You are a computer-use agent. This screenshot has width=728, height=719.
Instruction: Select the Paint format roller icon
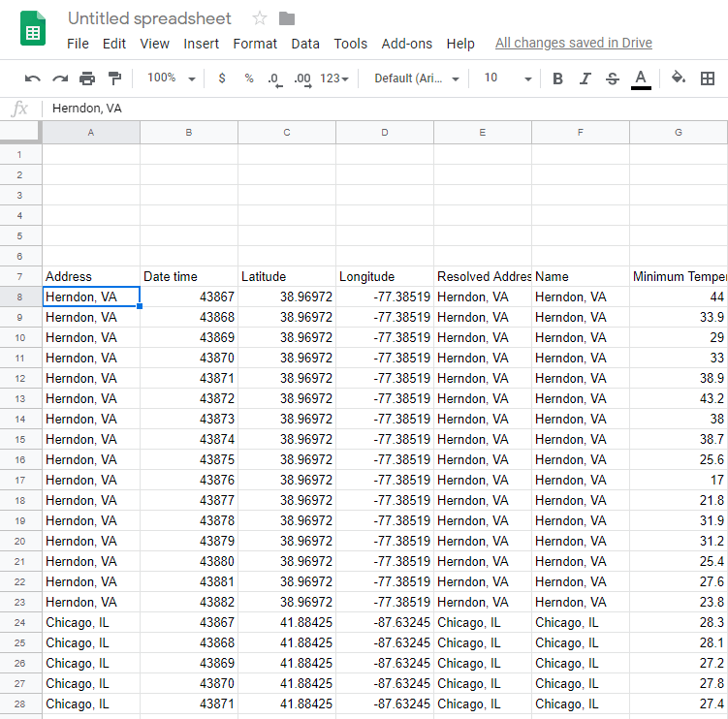pos(114,78)
